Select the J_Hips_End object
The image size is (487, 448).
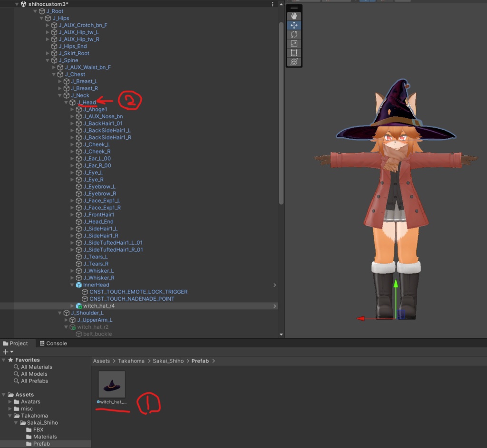72,46
